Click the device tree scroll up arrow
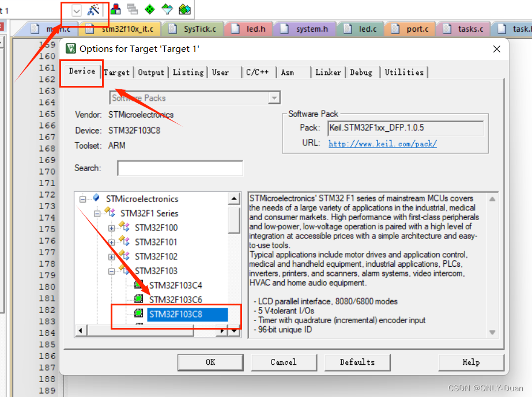This screenshot has width=532, height=397. [x=234, y=198]
